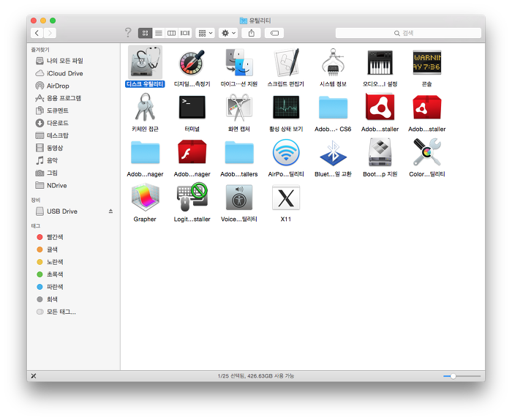This screenshot has height=420, width=512.
Task: Select the 마이그레이션 지원 icon
Action: click(239, 62)
